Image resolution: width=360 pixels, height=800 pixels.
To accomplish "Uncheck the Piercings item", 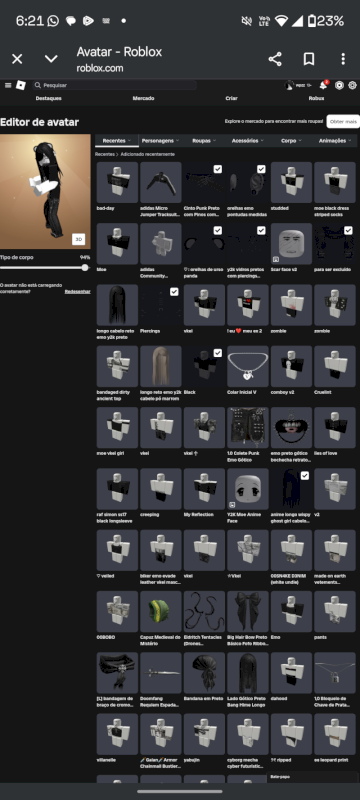I will pyautogui.click(x=174, y=292).
